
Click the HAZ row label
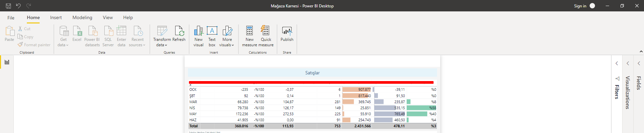[193, 120]
